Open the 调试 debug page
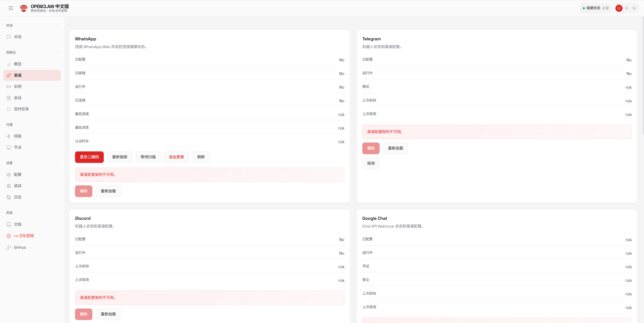Screen dimensions: 644x323 point(17,186)
